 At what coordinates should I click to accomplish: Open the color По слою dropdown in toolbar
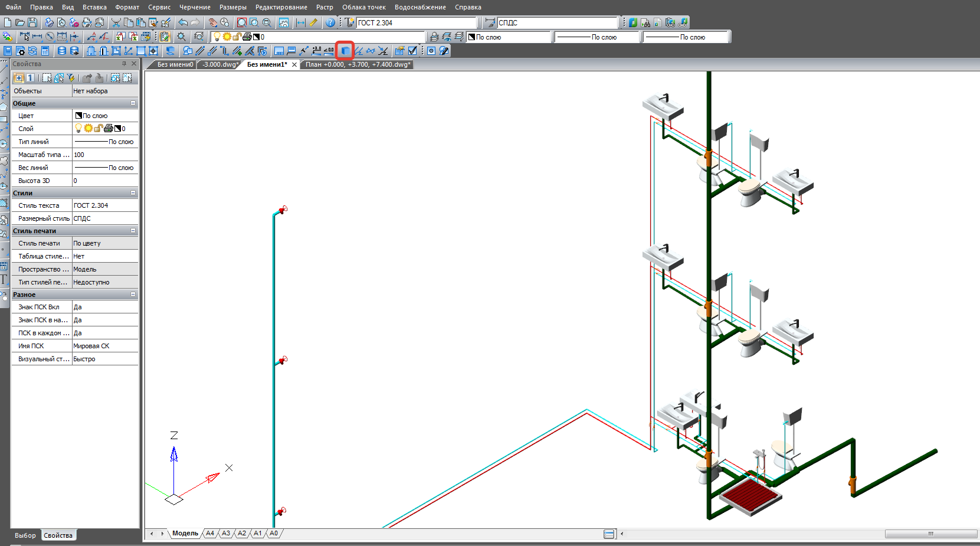[509, 37]
